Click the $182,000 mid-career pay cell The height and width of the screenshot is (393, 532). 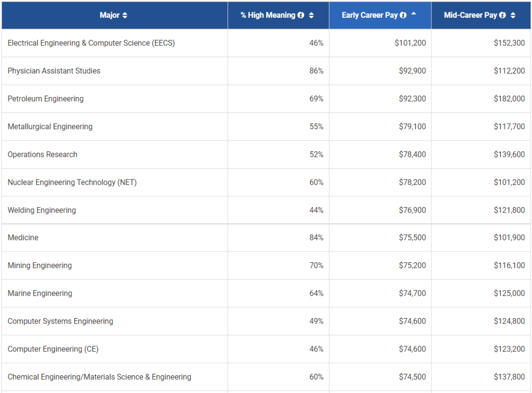click(509, 99)
